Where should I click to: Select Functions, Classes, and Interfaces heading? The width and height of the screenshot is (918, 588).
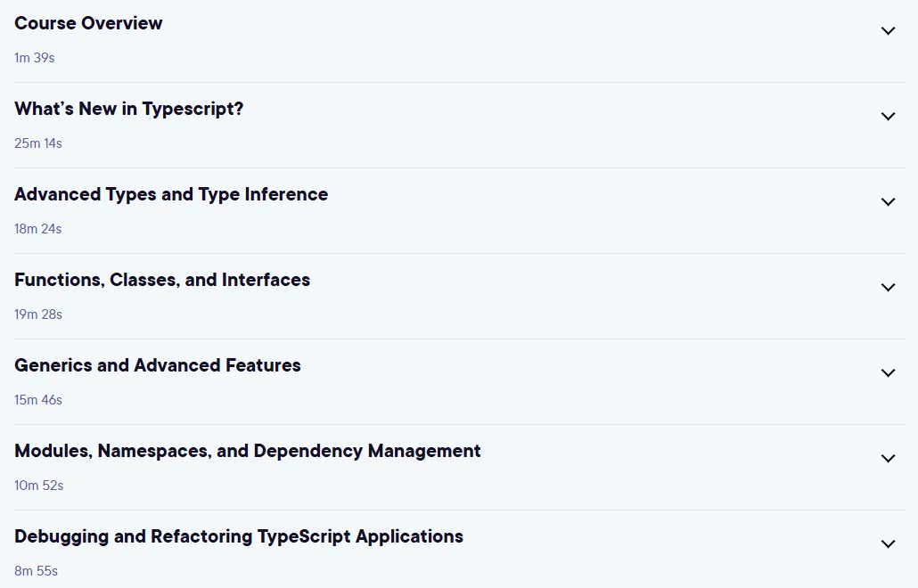pyautogui.click(x=162, y=280)
